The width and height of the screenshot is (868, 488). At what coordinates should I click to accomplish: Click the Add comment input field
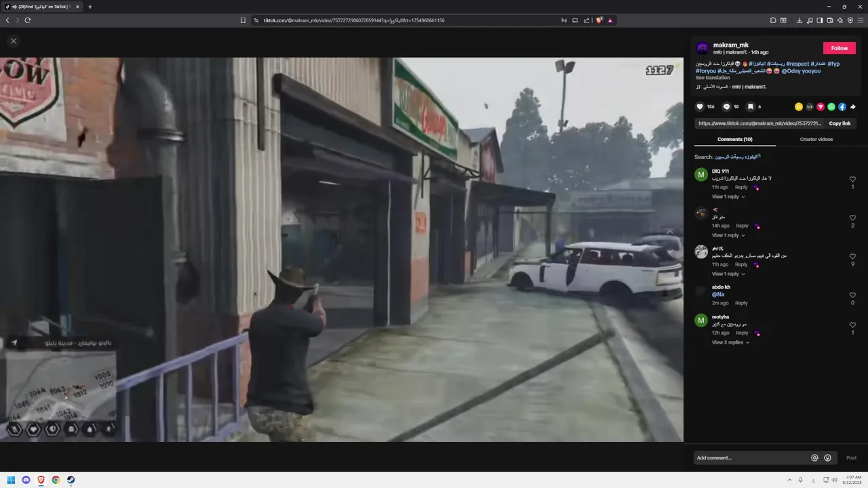pos(751,457)
